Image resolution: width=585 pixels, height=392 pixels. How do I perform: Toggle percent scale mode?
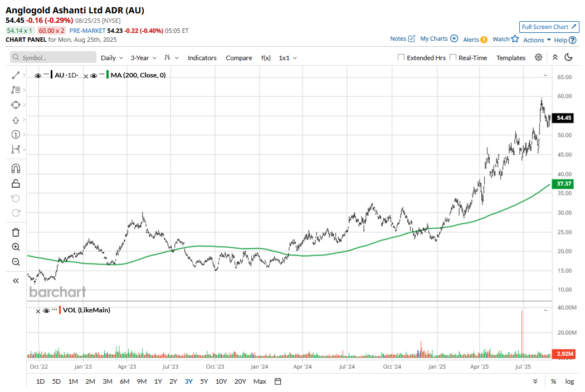coord(554,381)
